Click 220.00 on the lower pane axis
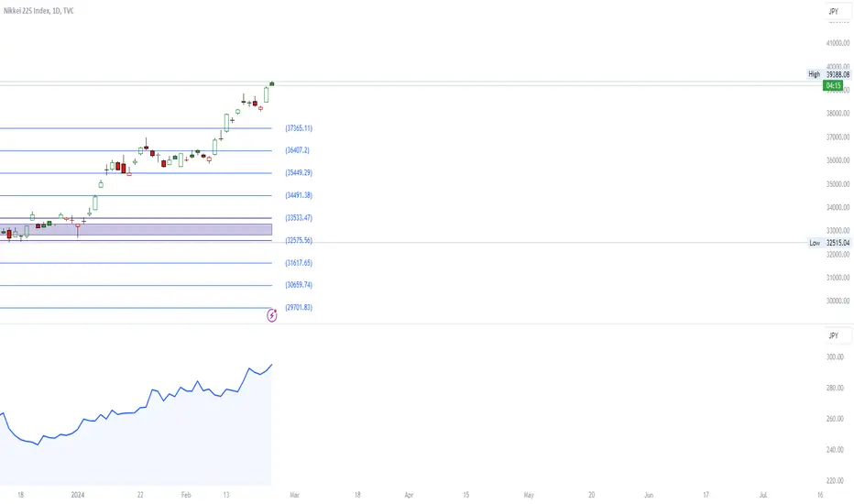This screenshot has width=854, height=504. point(835,480)
